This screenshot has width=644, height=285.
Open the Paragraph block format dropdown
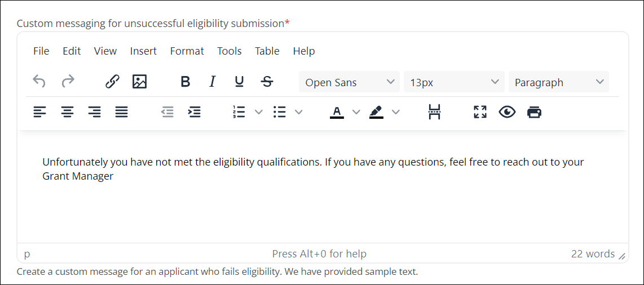click(x=559, y=82)
